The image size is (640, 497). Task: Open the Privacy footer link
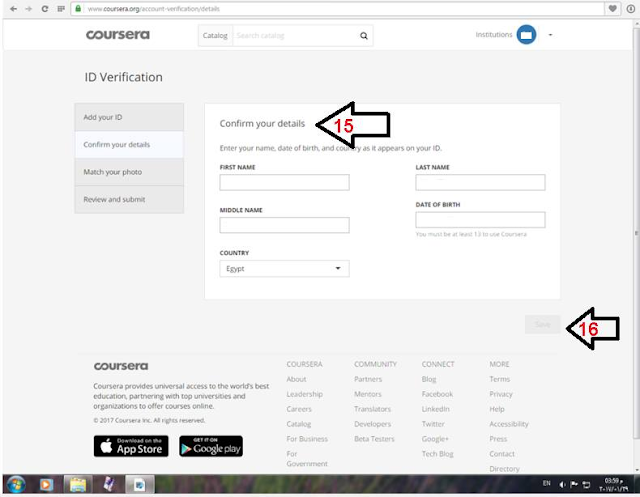(501, 394)
